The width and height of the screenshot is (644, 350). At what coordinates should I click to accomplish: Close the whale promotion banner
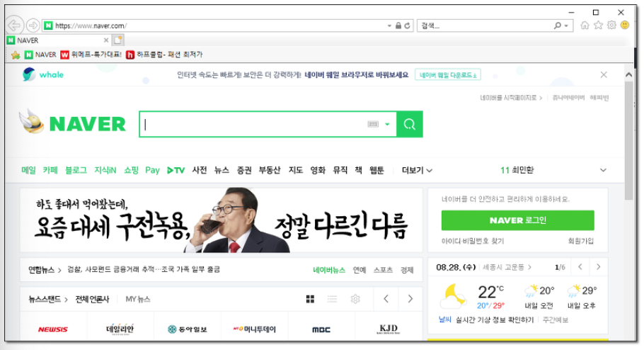pos(604,75)
